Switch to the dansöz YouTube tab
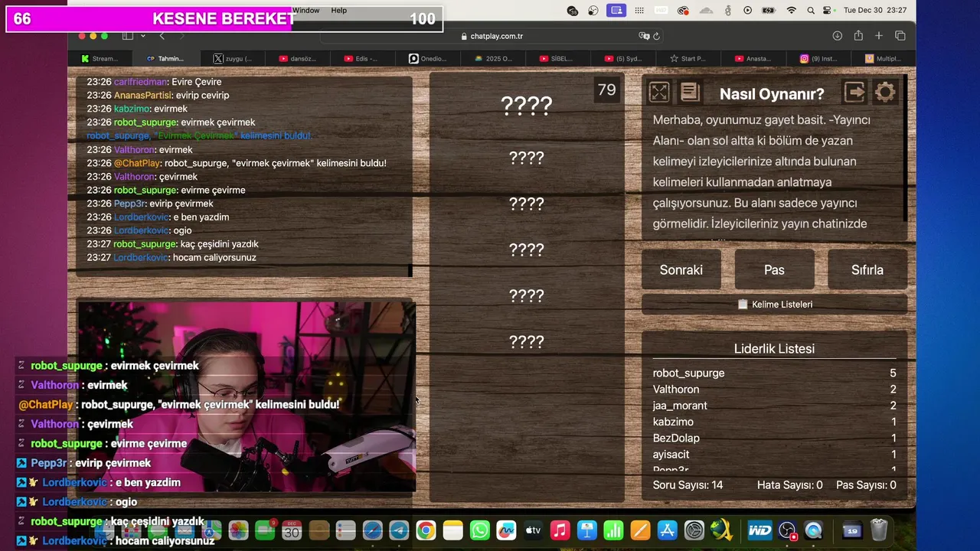 click(299, 58)
